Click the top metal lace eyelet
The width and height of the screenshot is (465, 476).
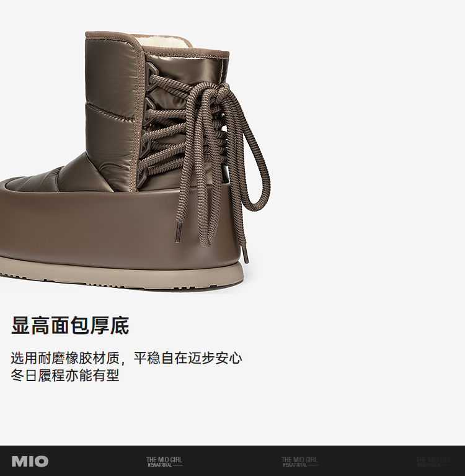pyautogui.click(x=152, y=76)
